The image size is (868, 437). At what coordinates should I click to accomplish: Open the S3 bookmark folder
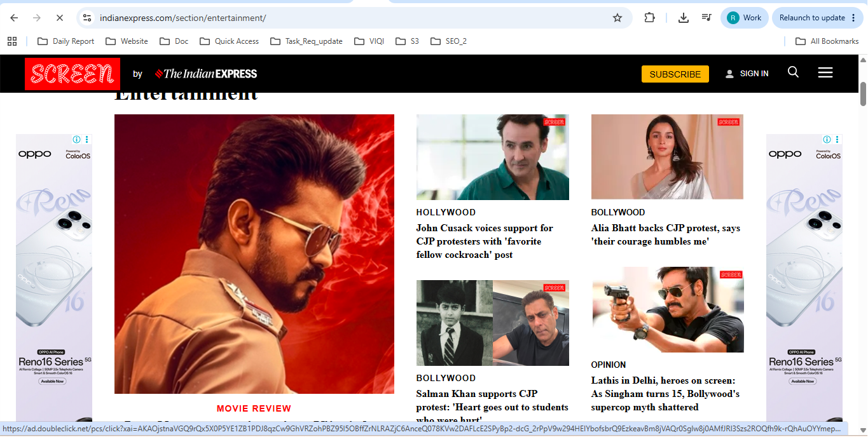(x=407, y=41)
